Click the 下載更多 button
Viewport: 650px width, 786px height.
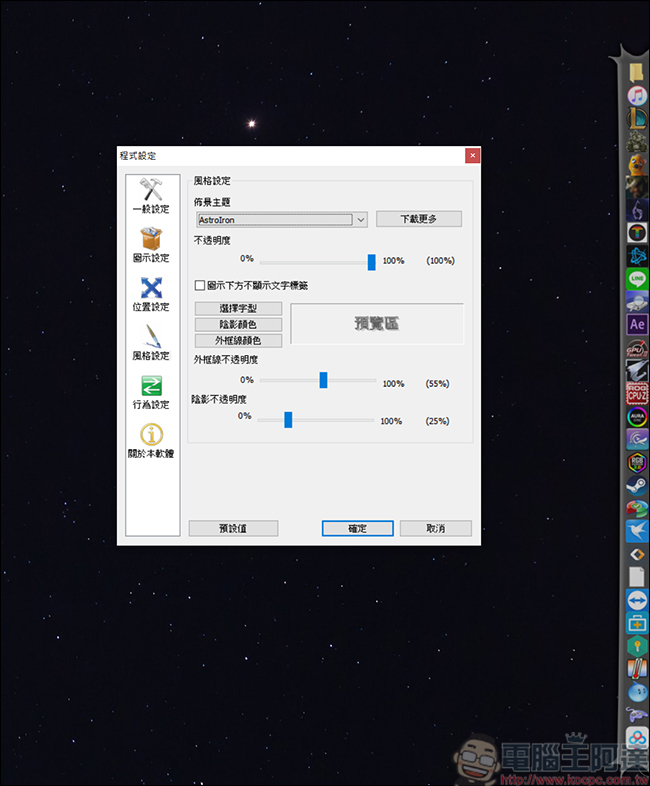[x=419, y=219]
